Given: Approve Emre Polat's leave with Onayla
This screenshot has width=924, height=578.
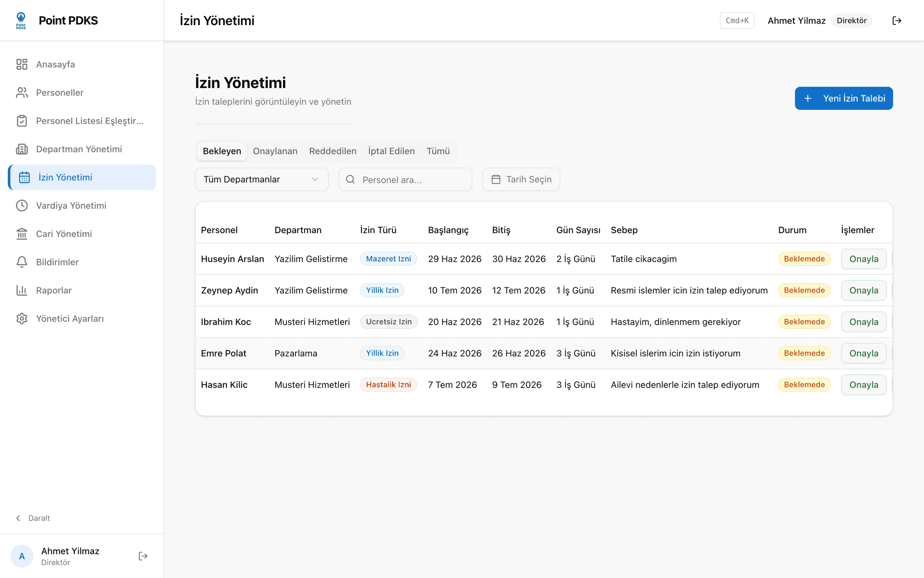Looking at the screenshot, I should [864, 354].
